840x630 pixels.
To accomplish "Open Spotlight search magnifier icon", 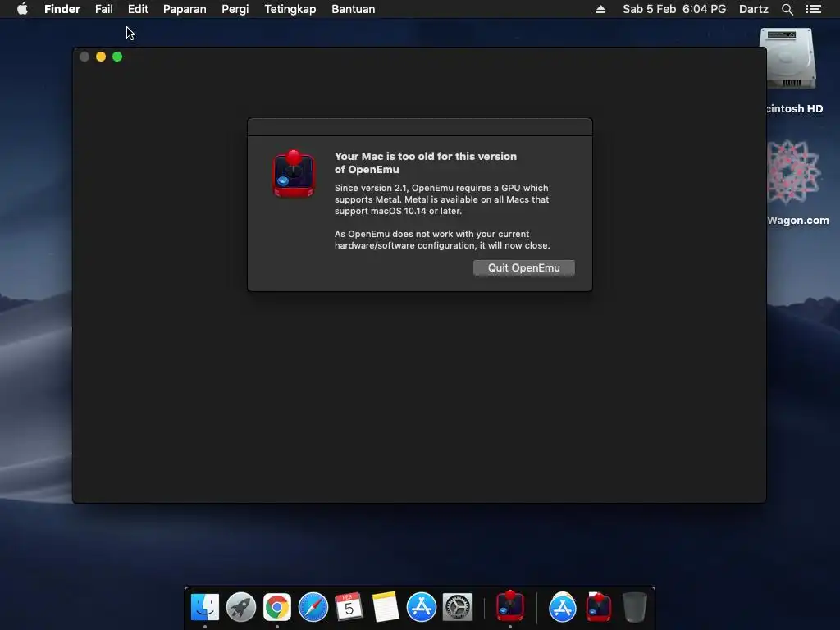I will tap(787, 9).
